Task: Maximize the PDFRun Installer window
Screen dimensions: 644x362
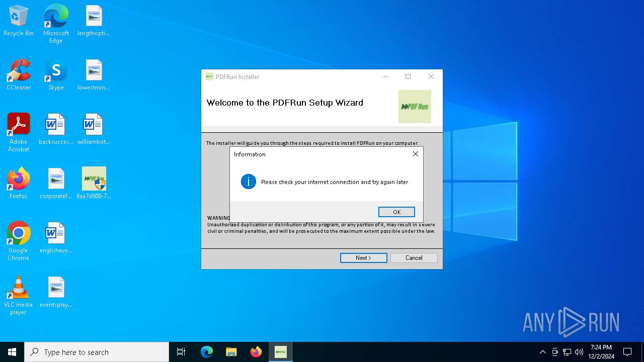Action: click(x=408, y=76)
